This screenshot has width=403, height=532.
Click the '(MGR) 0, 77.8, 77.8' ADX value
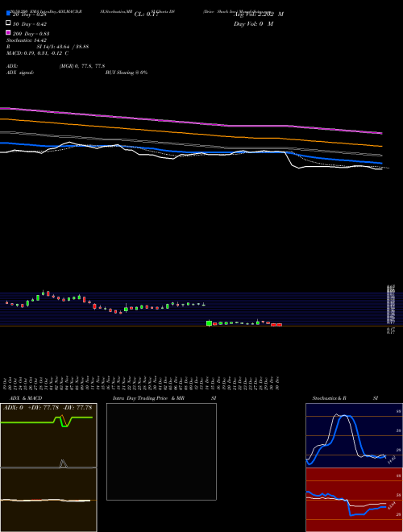(x=82, y=66)
